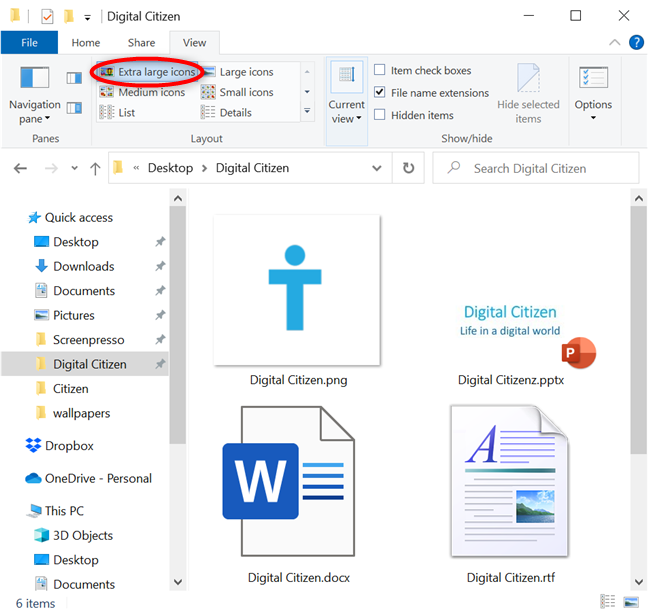Screen dimensions: 648x615
Task: Select List layout
Action: [x=117, y=112]
